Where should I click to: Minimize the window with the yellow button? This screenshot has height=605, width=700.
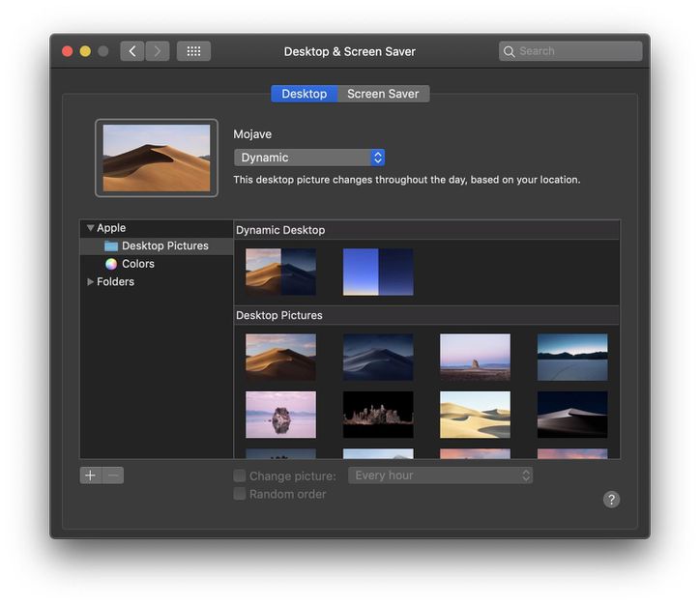pos(85,51)
